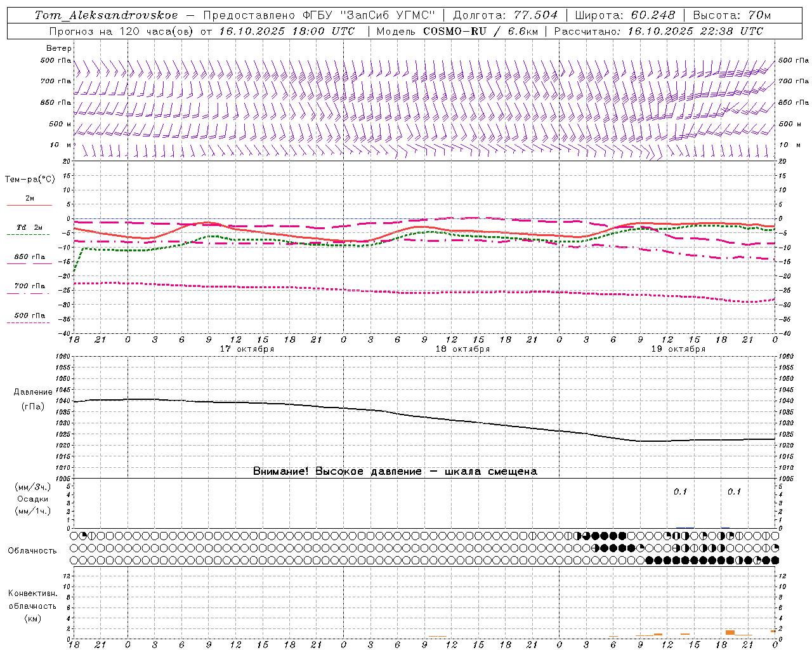Select the 17 октября date label

(247, 349)
